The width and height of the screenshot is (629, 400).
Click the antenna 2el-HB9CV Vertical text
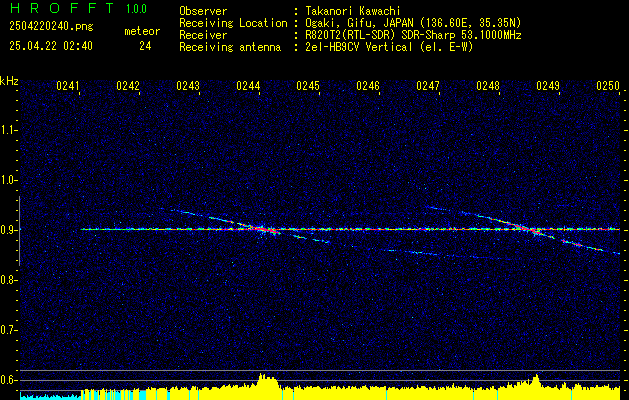point(387,47)
